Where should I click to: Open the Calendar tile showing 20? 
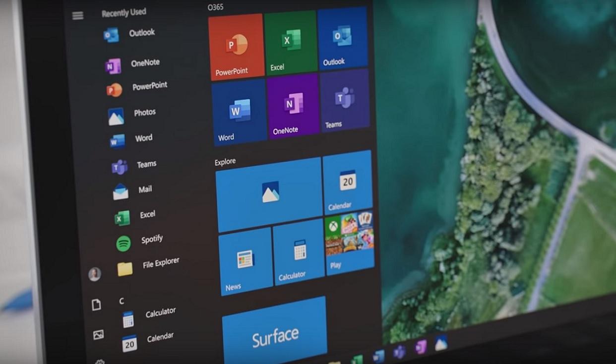point(348,182)
